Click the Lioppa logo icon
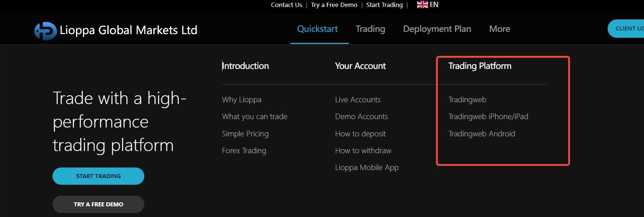The width and height of the screenshot is (644, 217). point(46,31)
